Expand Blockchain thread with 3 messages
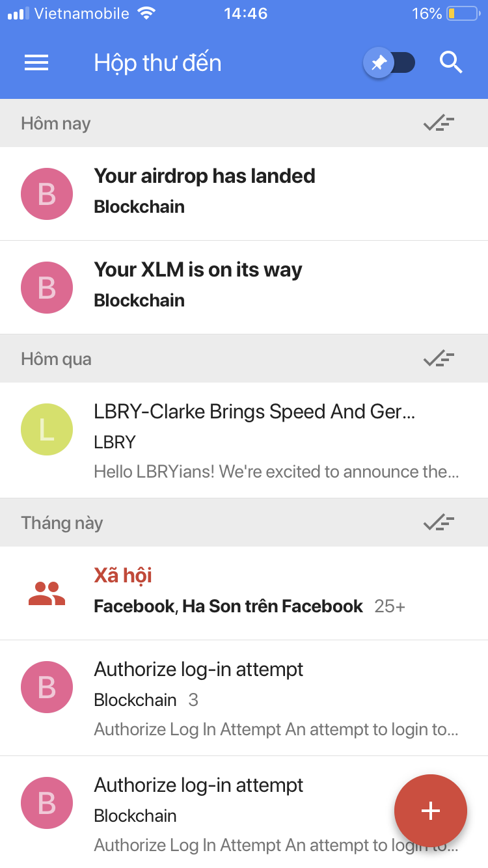The width and height of the screenshot is (488, 868). (x=260, y=698)
